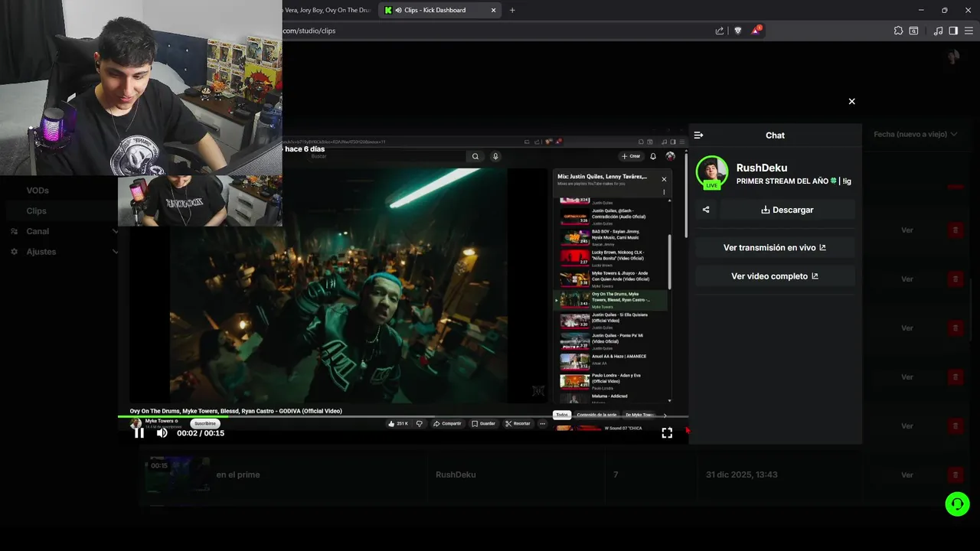Click the browser address bar
This screenshot has height=551, width=980.
[x=498, y=31]
